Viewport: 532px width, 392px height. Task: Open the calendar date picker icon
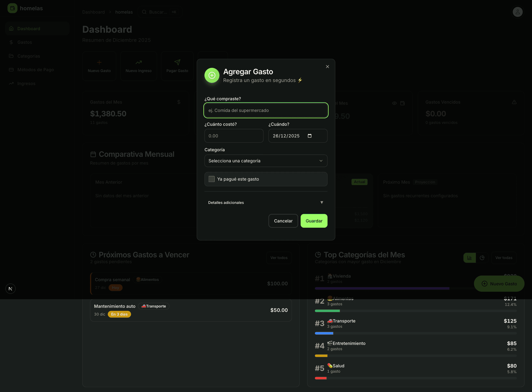310,136
